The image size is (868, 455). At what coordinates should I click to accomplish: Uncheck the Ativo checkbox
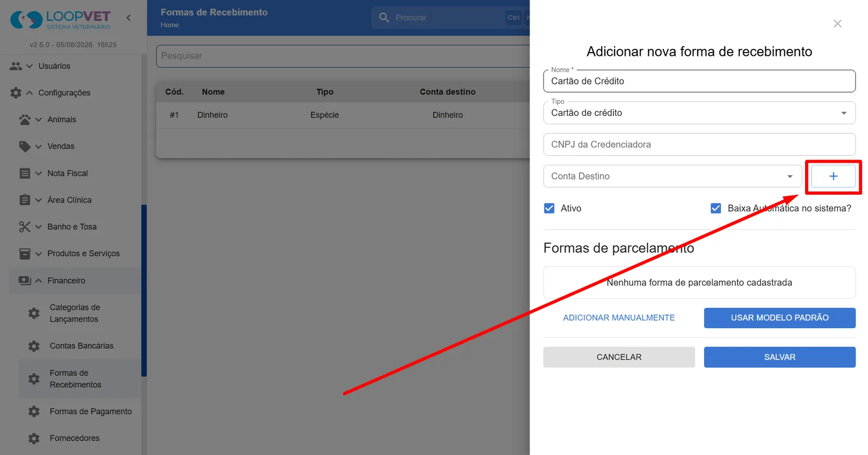(x=549, y=208)
